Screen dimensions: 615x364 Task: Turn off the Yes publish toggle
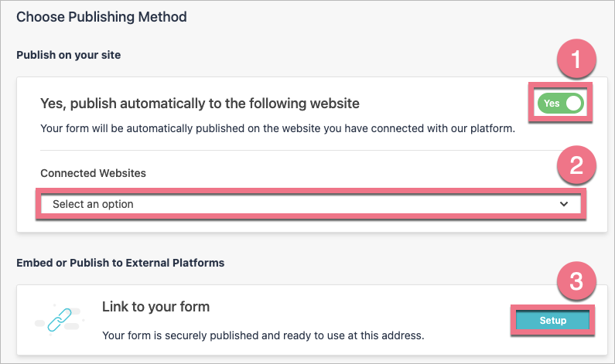click(x=561, y=103)
